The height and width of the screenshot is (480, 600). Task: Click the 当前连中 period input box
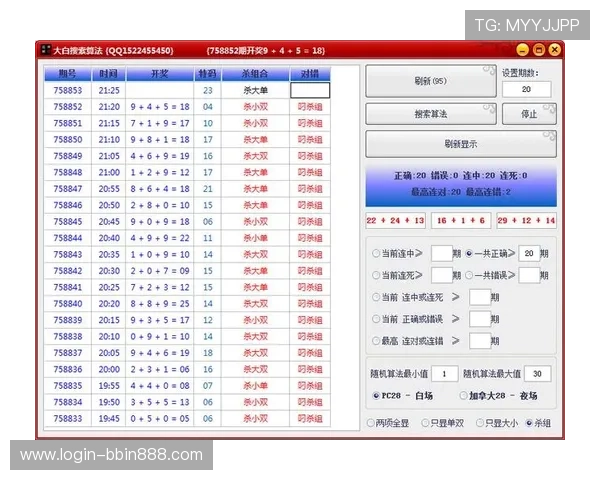pyautogui.click(x=442, y=253)
